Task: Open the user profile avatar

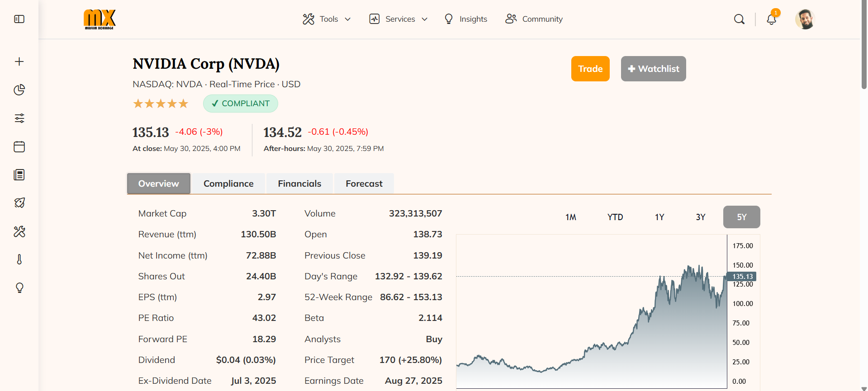Action: pyautogui.click(x=805, y=19)
